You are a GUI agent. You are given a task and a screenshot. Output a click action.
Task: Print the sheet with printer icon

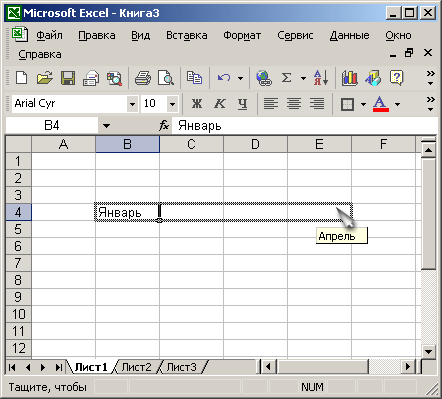[x=143, y=78]
